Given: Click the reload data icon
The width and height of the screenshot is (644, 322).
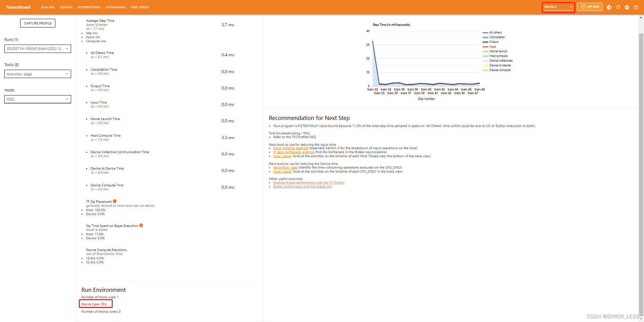Looking at the screenshot, I should pyautogui.click(x=618, y=7).
